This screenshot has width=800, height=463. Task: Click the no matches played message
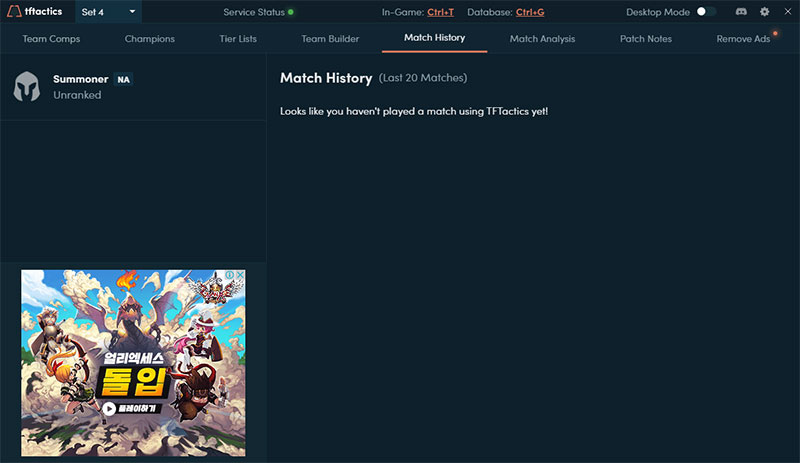(414, 111)
